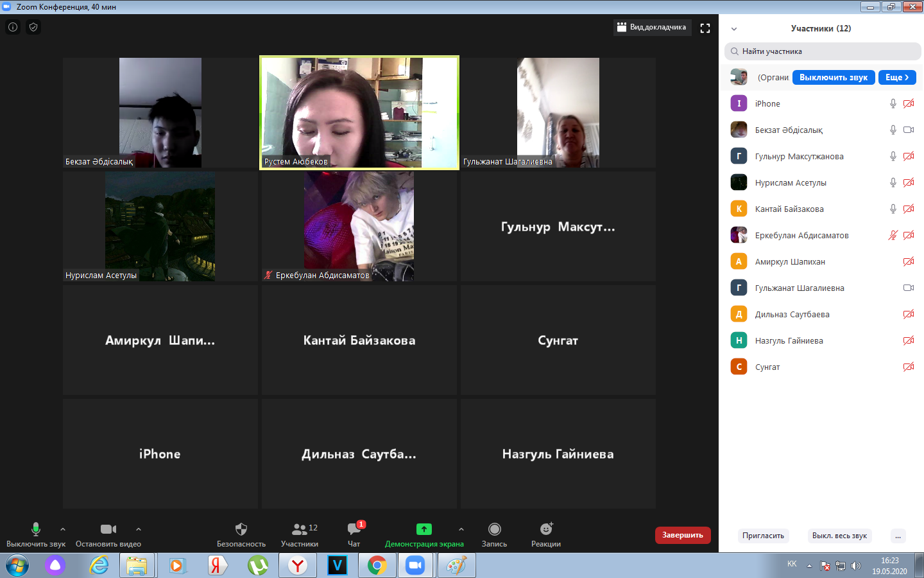
Task: Start recording with the Record icon
Action: [x=494, y=530]
